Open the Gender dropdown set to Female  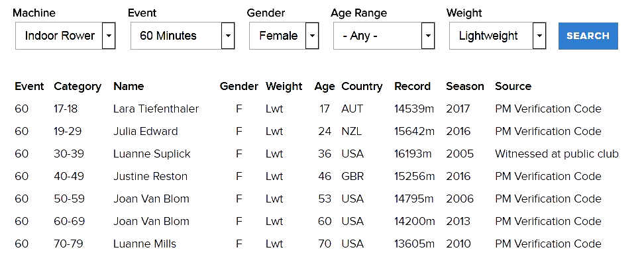(284, 36)
